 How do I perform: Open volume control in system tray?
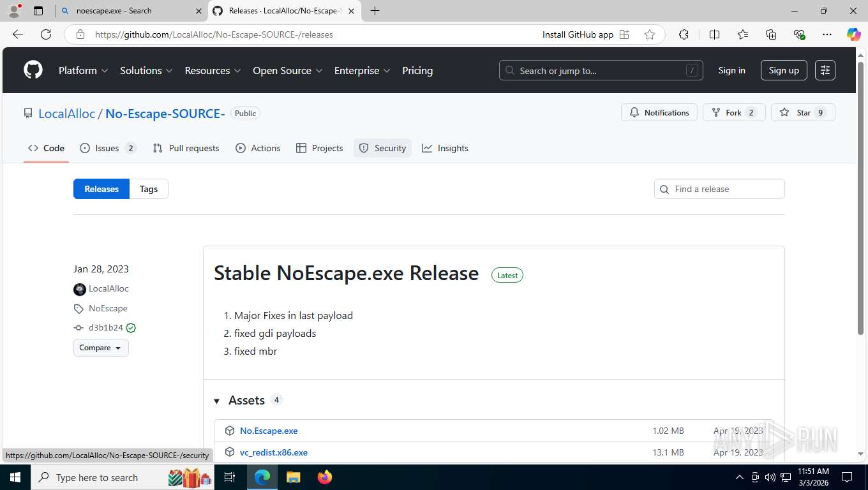pyautogui.click(x=770, y=477)
